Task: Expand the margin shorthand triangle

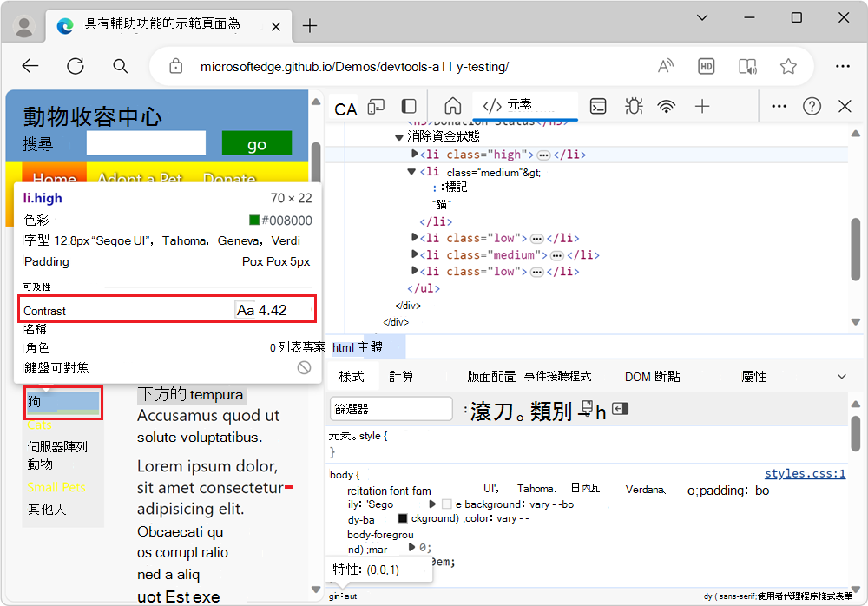Action: coord(411,547)
